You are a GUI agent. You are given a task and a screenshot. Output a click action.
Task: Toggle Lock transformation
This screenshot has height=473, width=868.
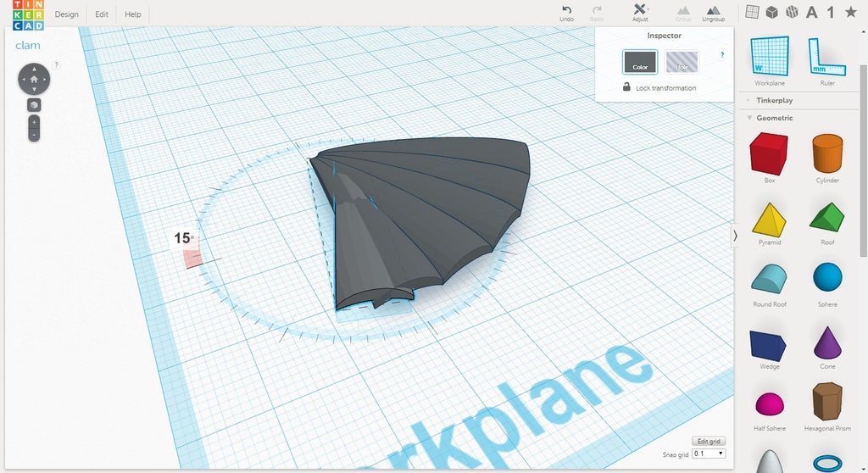point(659,87)
